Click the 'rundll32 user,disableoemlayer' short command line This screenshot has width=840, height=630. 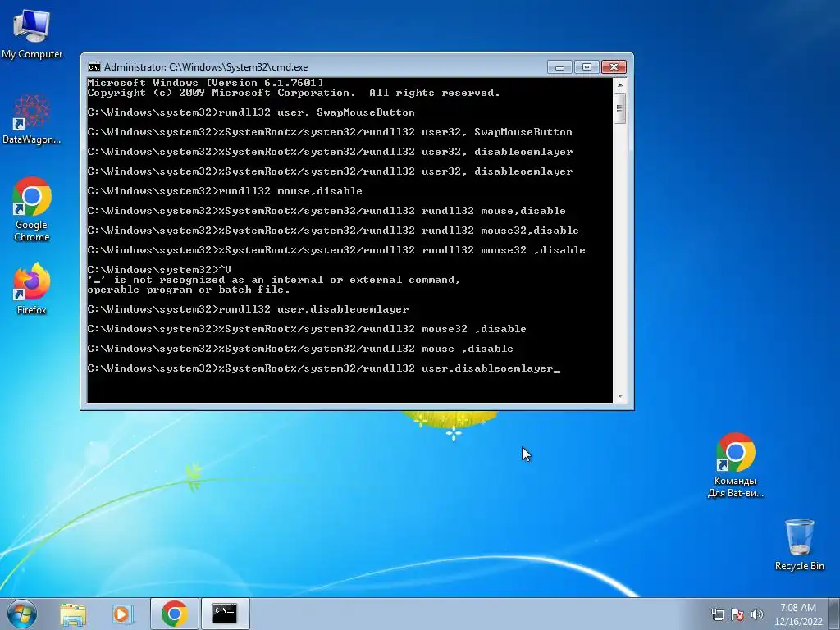[248, 309]
